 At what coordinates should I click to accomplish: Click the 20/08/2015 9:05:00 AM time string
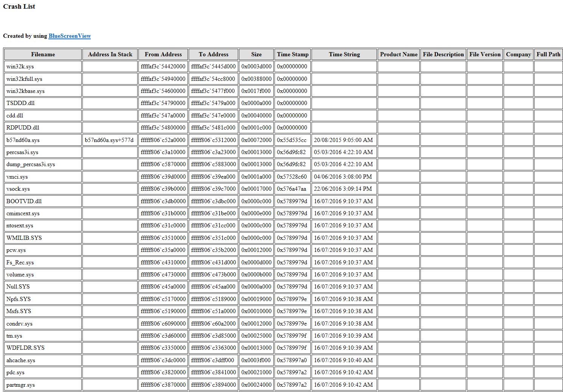click(x=344, y=140)
